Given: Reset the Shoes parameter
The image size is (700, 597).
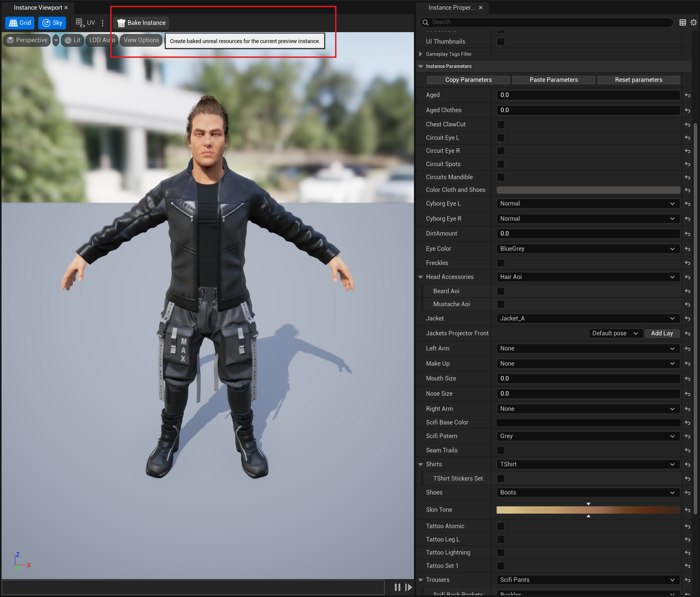Looking at the screenshot, I should (688, 493).
